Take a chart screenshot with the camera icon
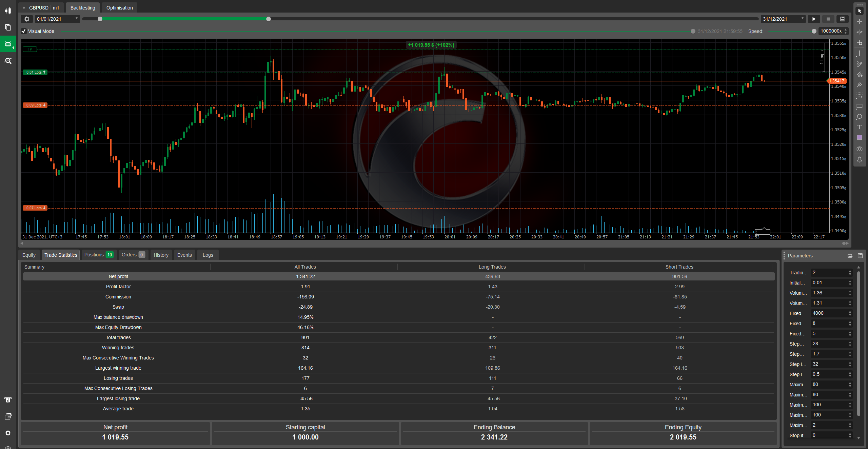 860,149
